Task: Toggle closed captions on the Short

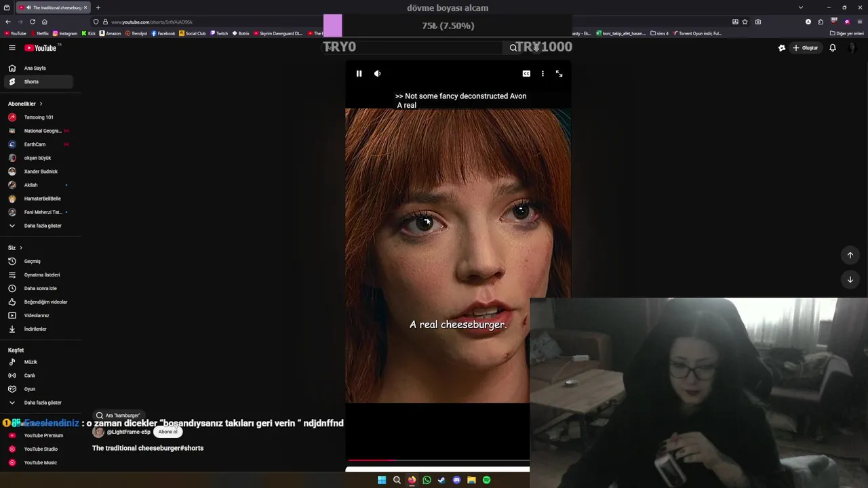Action: [x=526, y=74]
